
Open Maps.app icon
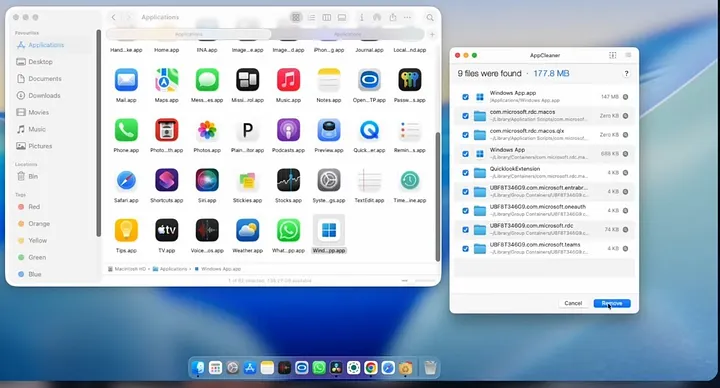tap(167, 80)
